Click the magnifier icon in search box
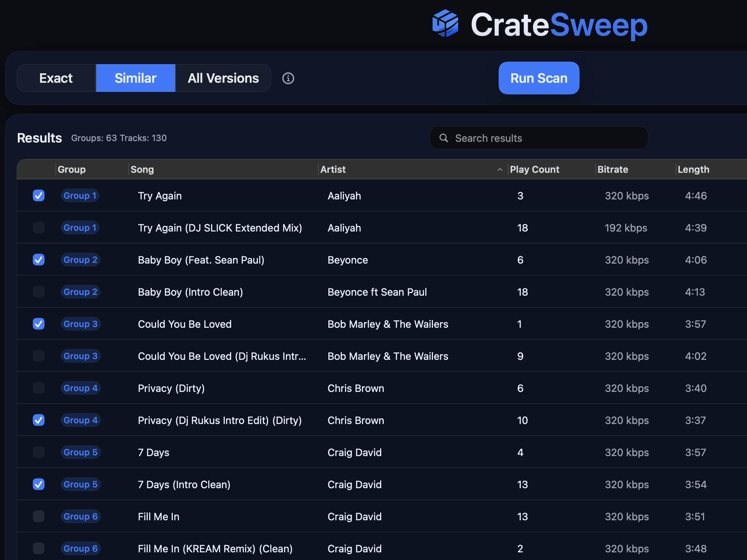This screenshot has height=560, width=747. 444,138
